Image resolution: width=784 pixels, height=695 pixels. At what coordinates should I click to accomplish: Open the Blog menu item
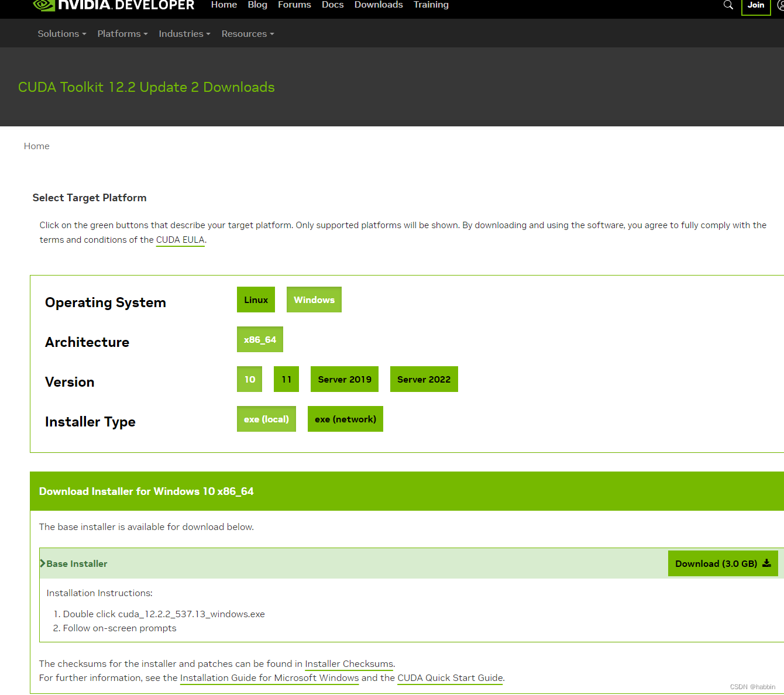click(x=257, y=5)
